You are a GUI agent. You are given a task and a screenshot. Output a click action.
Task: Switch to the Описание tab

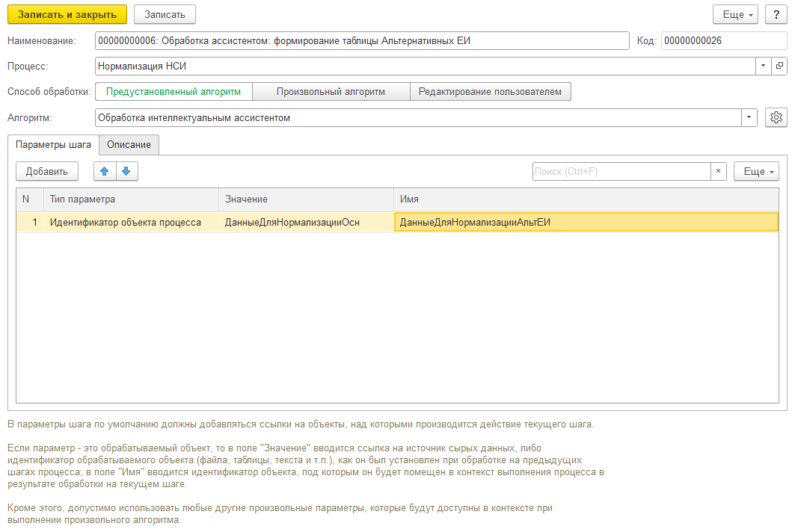129,145
